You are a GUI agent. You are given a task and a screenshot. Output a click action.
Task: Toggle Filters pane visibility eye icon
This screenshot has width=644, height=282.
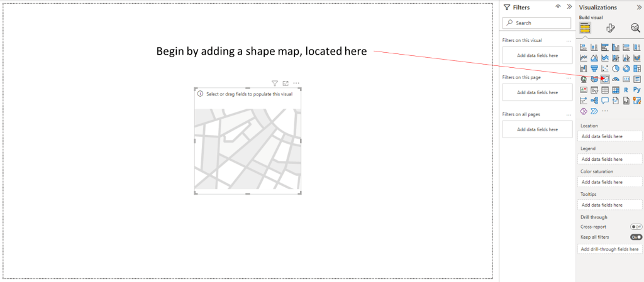557,7
